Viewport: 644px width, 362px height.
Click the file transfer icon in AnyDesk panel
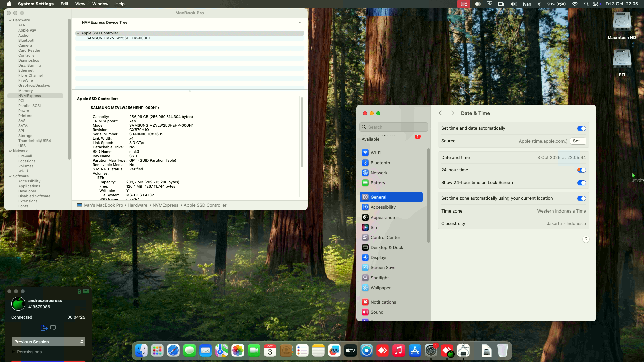tap(44, 328)
